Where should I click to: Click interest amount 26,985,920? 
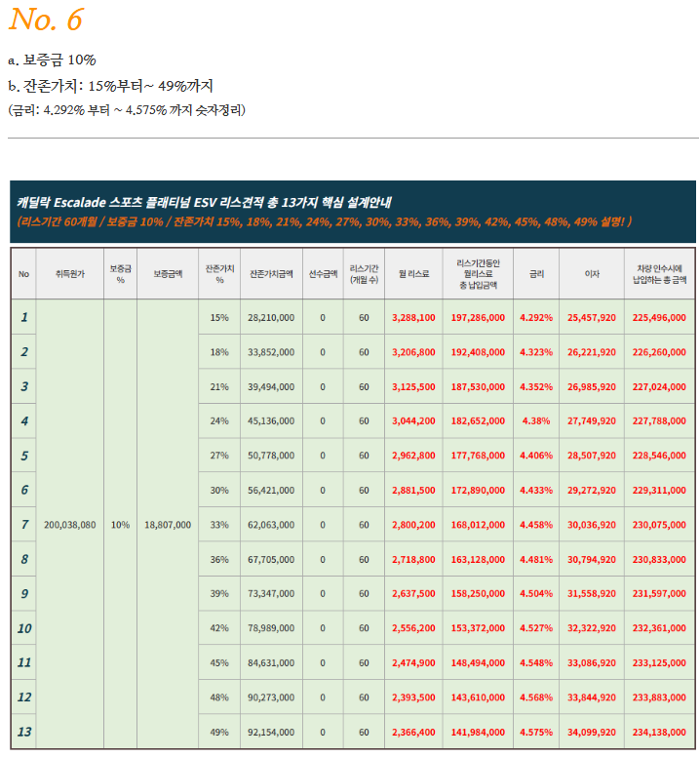(592, 386)
